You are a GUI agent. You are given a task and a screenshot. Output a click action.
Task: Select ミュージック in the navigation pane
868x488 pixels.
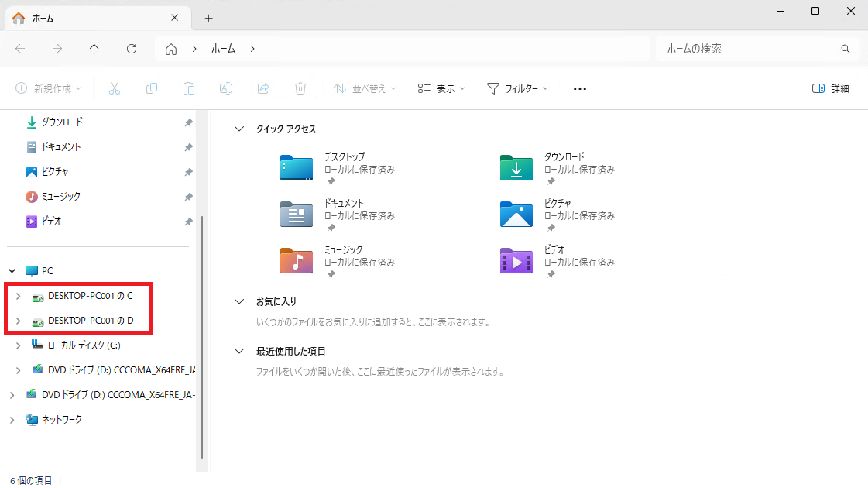[x=61, y=197]
